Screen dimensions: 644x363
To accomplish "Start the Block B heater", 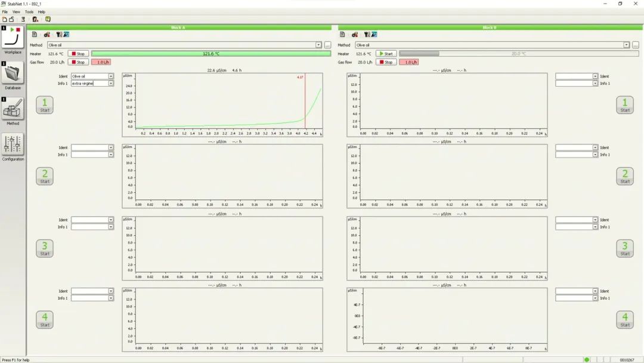I will pyautogui.click(x=386, y=54).
